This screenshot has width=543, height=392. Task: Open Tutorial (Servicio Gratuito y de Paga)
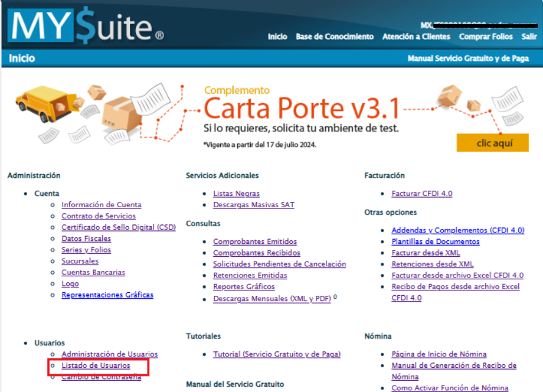tap(277, 354)
